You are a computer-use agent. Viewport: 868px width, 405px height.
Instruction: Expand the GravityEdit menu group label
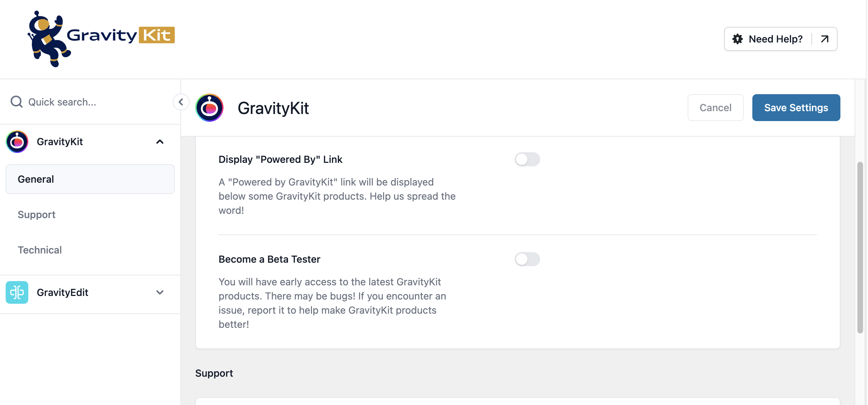62,292
